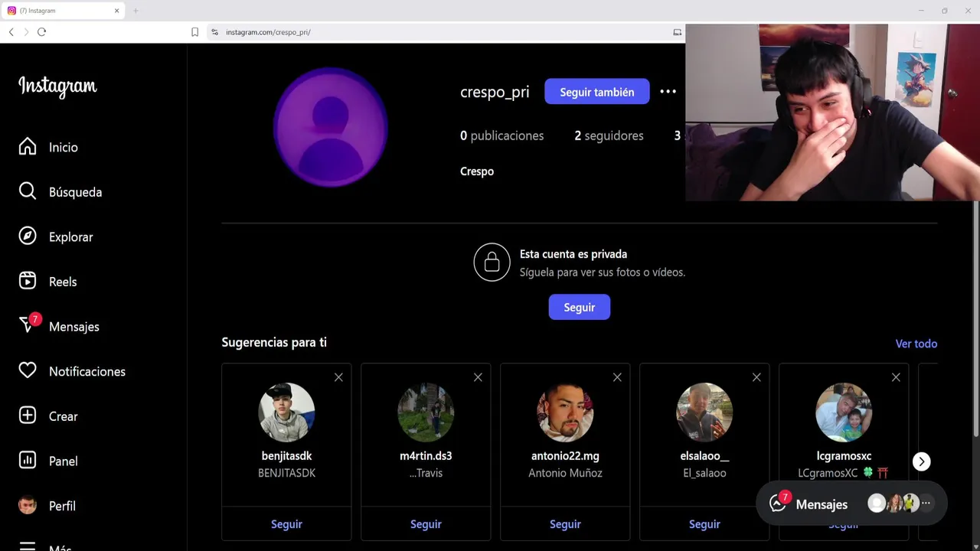This screenshot has height=551, width=980.
Task: Open the floating Mensajes widget
Action: pos(851,504)
